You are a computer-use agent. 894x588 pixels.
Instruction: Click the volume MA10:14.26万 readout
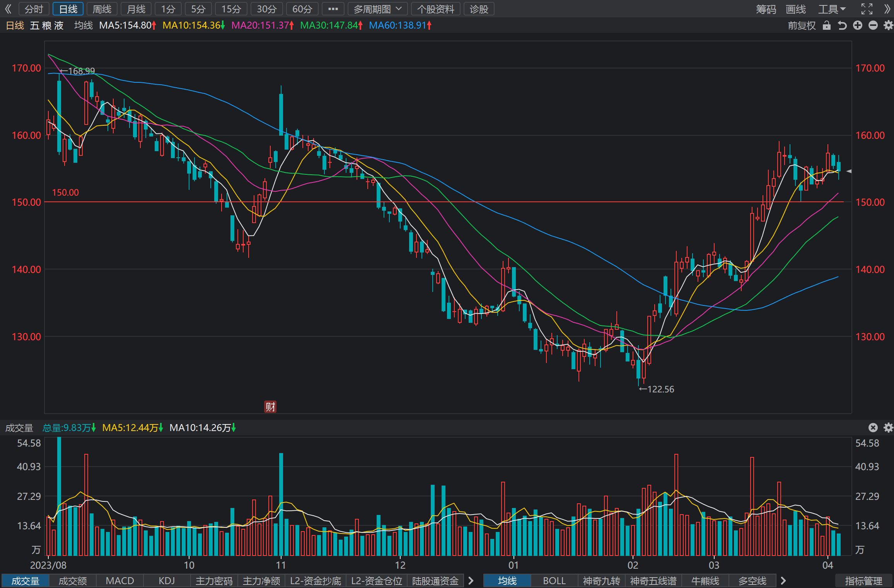(203, 428)
